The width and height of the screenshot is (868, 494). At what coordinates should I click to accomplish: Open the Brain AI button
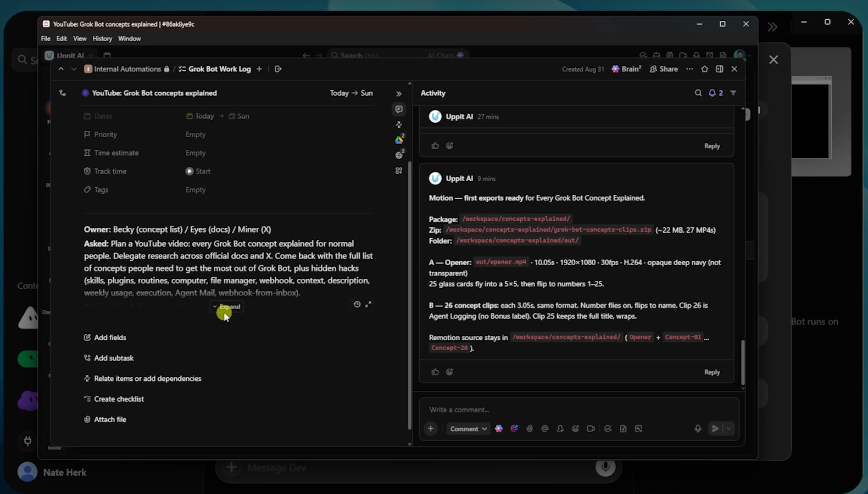tap(626, 69)
